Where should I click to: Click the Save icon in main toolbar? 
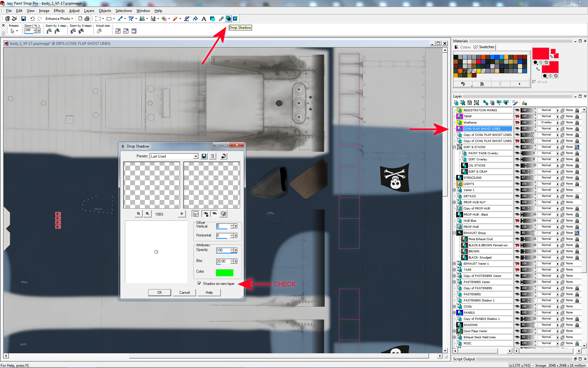tap(23, 19)
